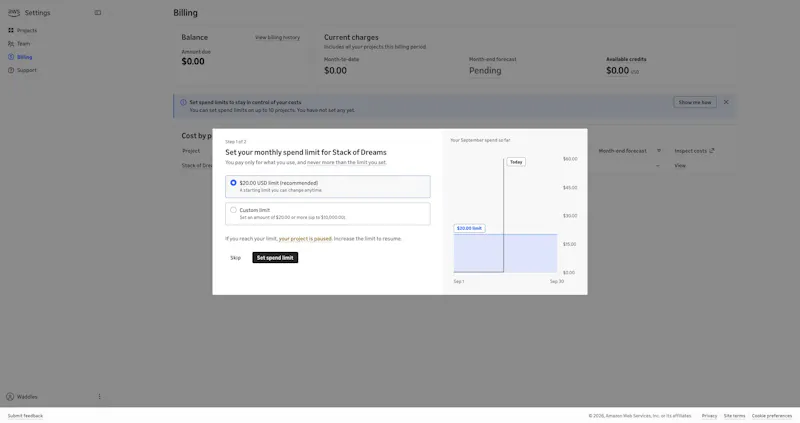Open Projects in the sidebar

click(x=27, y=30)
